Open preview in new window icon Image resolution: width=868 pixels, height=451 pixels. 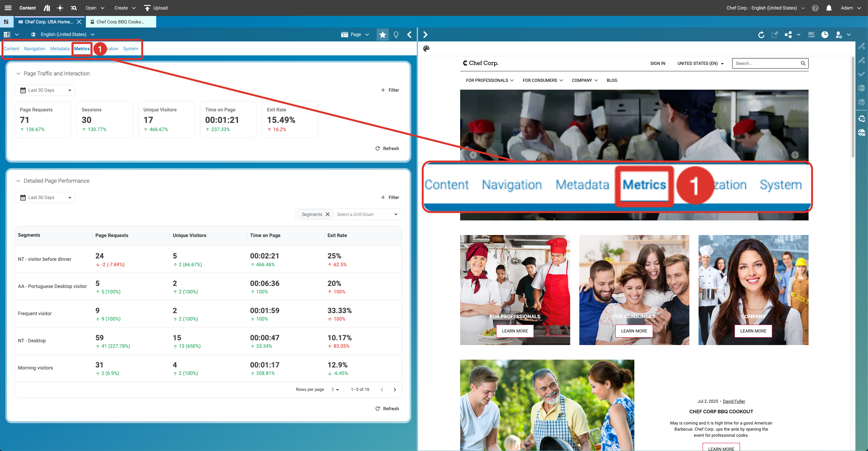coord(775,35)
